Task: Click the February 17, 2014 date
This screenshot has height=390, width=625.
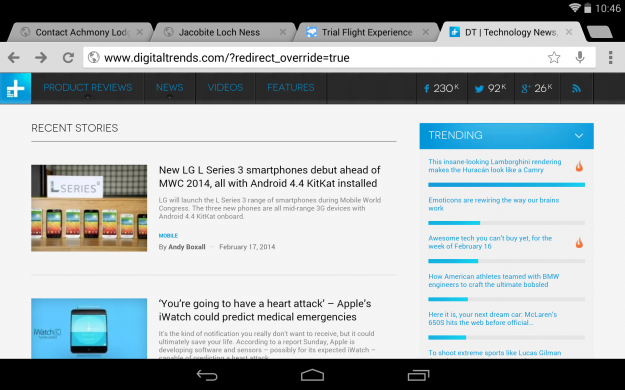Action: [247, 247]
